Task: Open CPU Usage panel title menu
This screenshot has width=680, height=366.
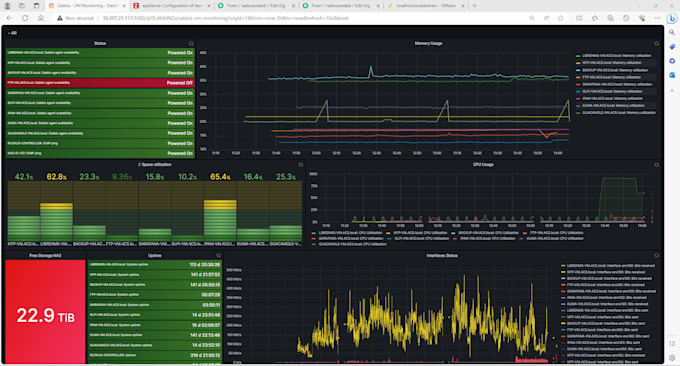Action: tap(483, 165)
